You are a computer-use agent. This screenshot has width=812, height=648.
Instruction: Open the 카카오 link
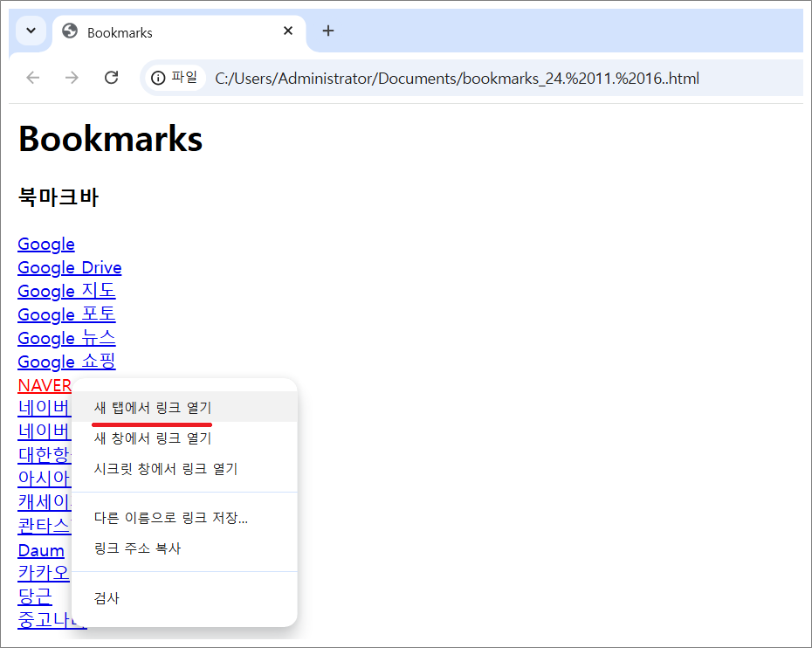[44, 573]
